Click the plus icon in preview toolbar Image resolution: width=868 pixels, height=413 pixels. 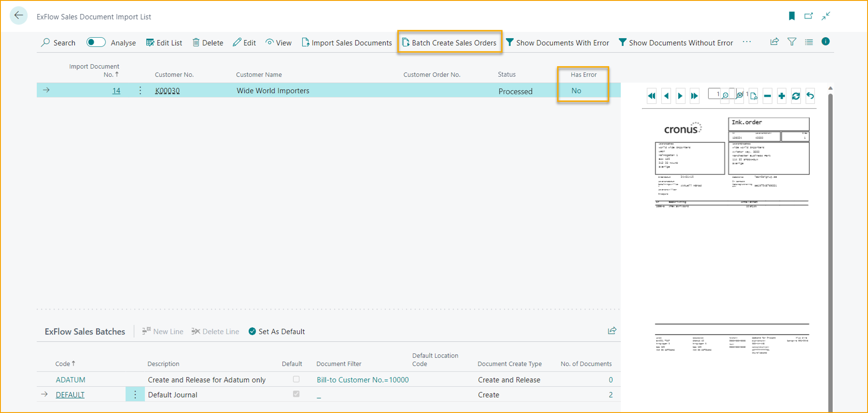tap(781, 96)
